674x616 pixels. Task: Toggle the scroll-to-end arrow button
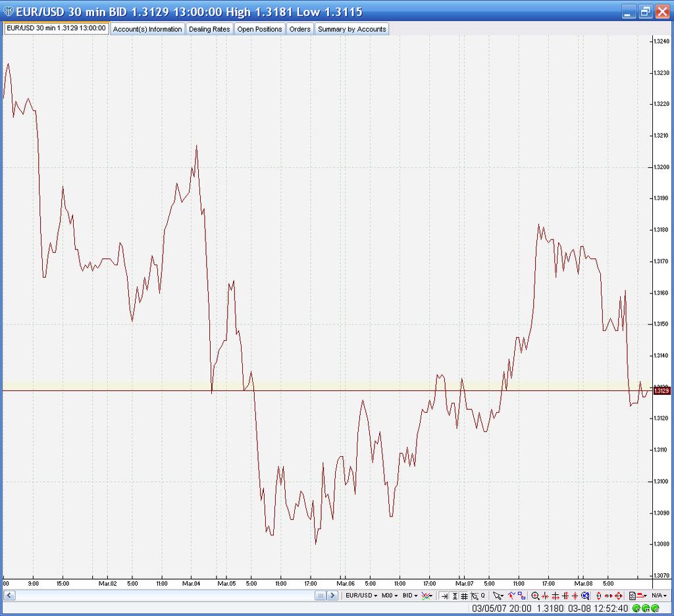point(444,596)
